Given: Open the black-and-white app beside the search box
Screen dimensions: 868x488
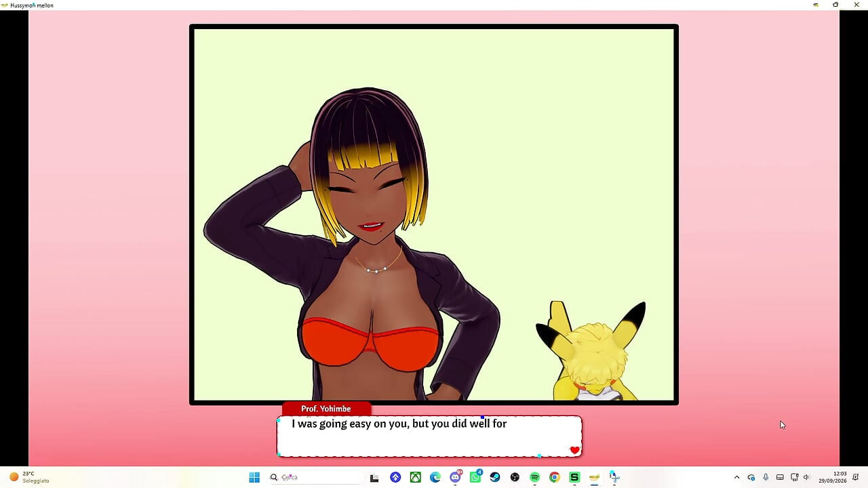Looking at the screenshot, I should click(374, 477).
